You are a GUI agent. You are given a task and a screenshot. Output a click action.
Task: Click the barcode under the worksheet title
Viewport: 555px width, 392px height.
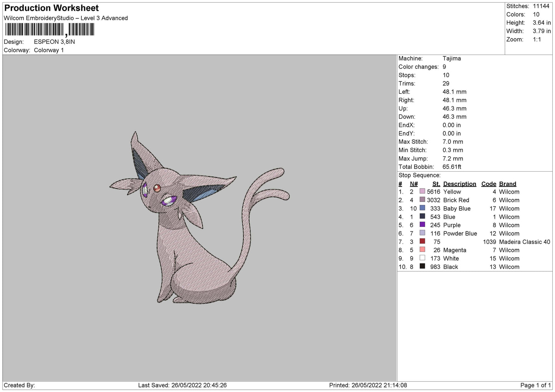click(x=50, y=30)
